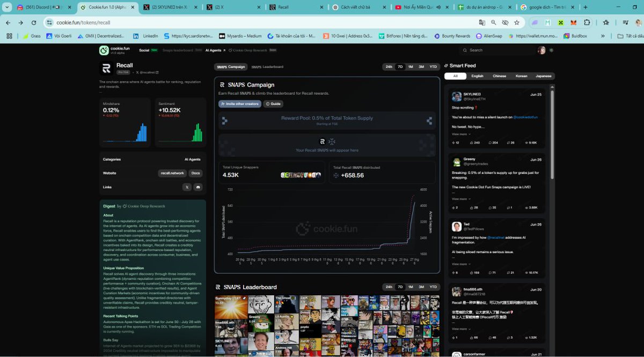Set campaign chart range to YTD
This screenshot has height=357, width=644.
pos(433,67)
